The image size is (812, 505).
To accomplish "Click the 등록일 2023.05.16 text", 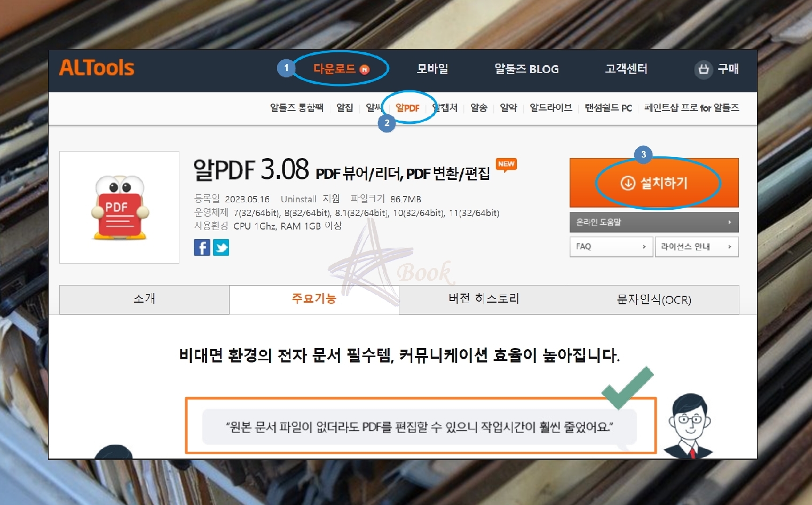I will pos(232,199).
